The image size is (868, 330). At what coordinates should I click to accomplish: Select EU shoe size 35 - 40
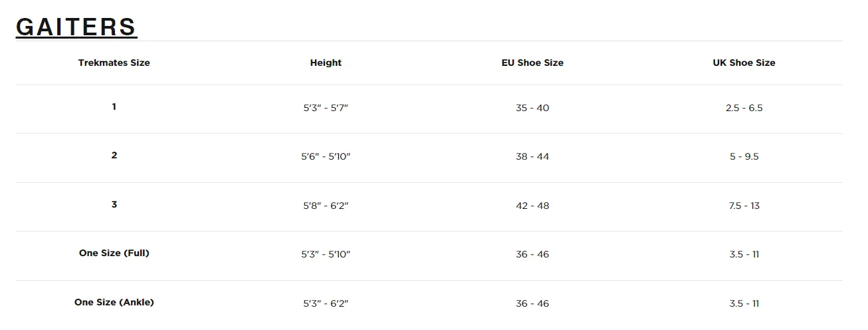click(x=532, y=108)
